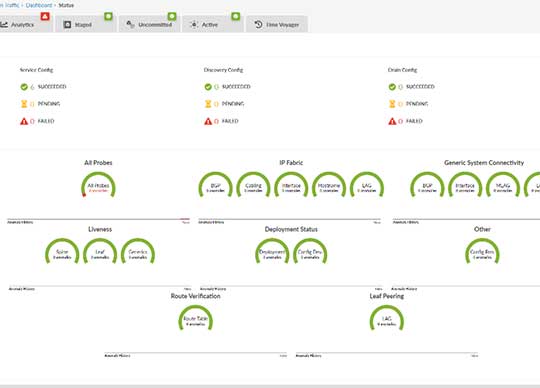Screen dimensions: 540x388
Task: Open Generic System Connectivity MLAG gauge
Action: (503, 186)
